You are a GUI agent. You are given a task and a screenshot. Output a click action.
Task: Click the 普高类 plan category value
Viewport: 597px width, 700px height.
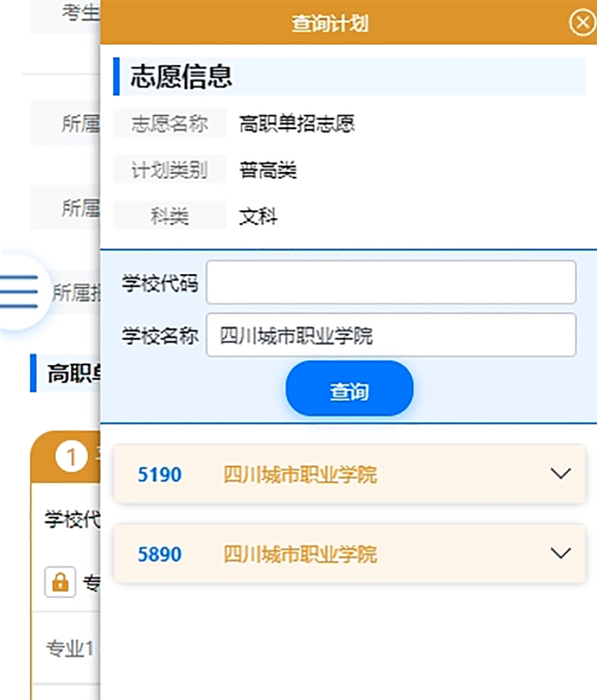268,170
